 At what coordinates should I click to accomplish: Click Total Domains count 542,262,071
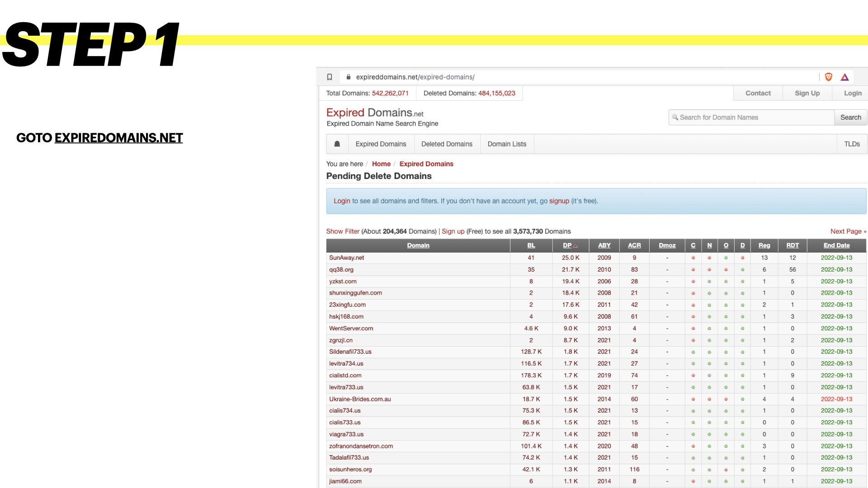coord(390,93)
